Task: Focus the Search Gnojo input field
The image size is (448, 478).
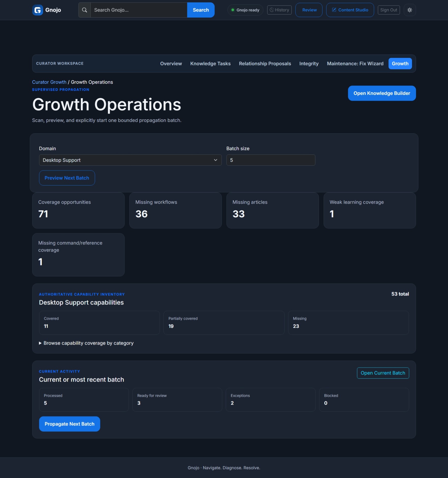Action: (139, 10)
